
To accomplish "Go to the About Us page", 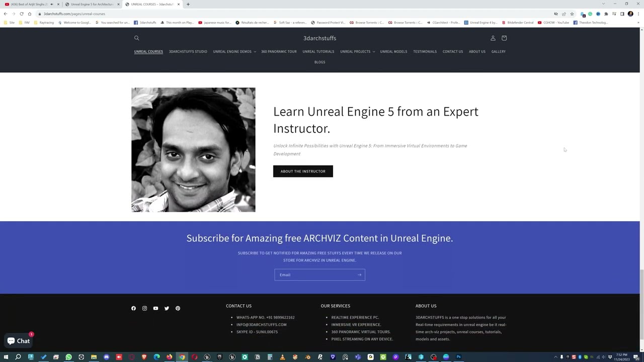I will (x=477, y=51).
